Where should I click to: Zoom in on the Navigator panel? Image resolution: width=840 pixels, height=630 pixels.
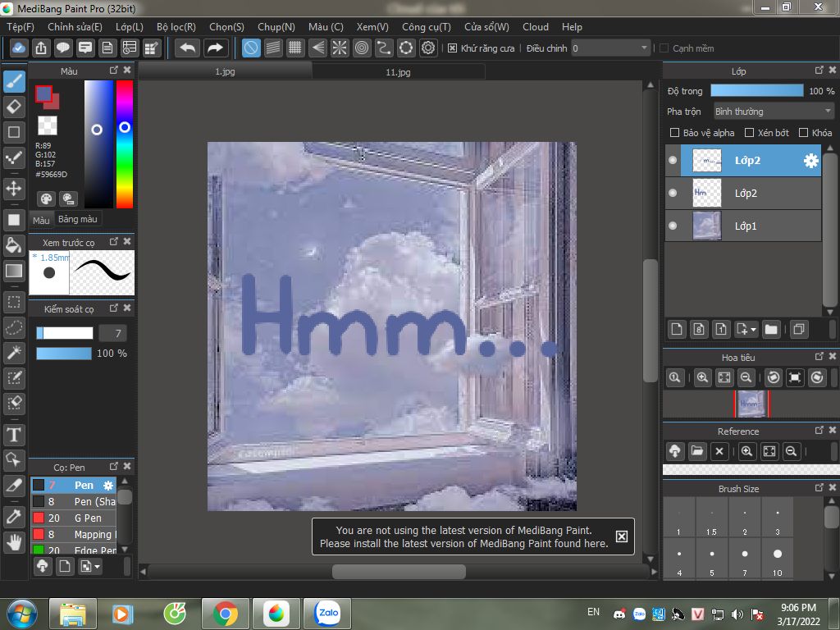coord(702,377)
